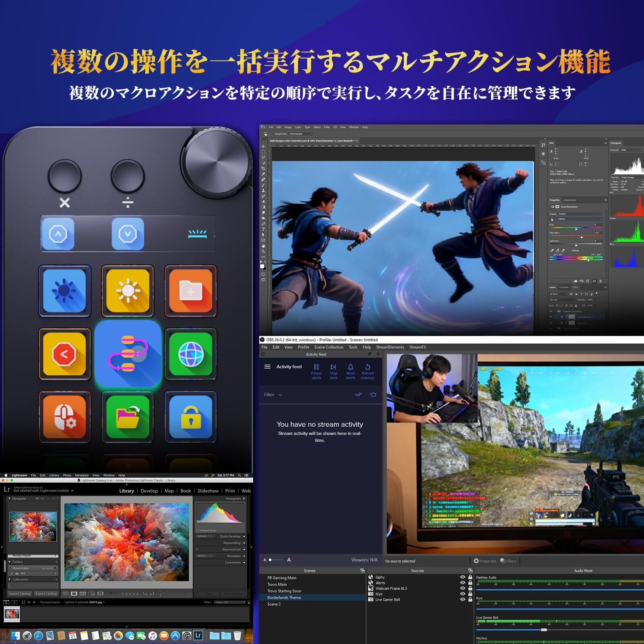Choose the Brush tool in Photoshop

point(263,185)
